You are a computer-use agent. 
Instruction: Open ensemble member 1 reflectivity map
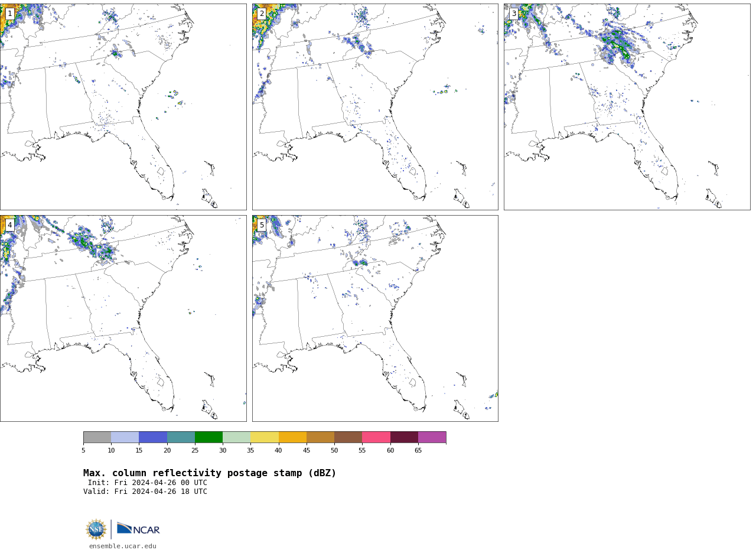tap(123, 107)
